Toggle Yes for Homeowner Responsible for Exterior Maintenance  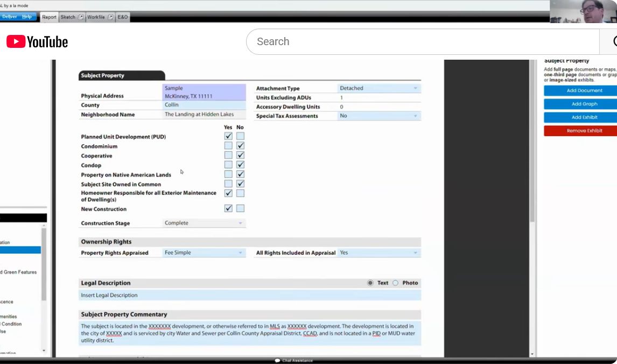228,193
